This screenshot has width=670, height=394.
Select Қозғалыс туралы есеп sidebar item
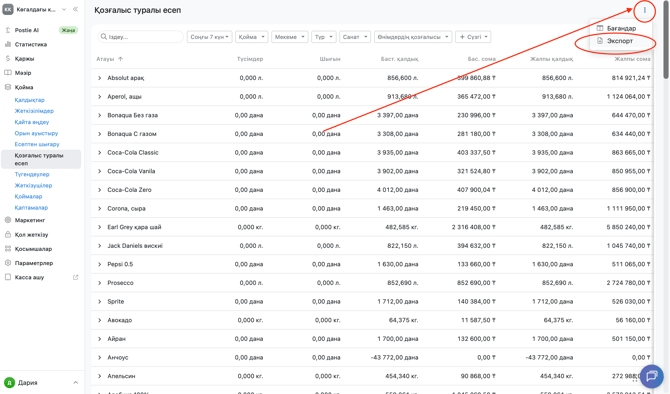(x=41, y=159)
